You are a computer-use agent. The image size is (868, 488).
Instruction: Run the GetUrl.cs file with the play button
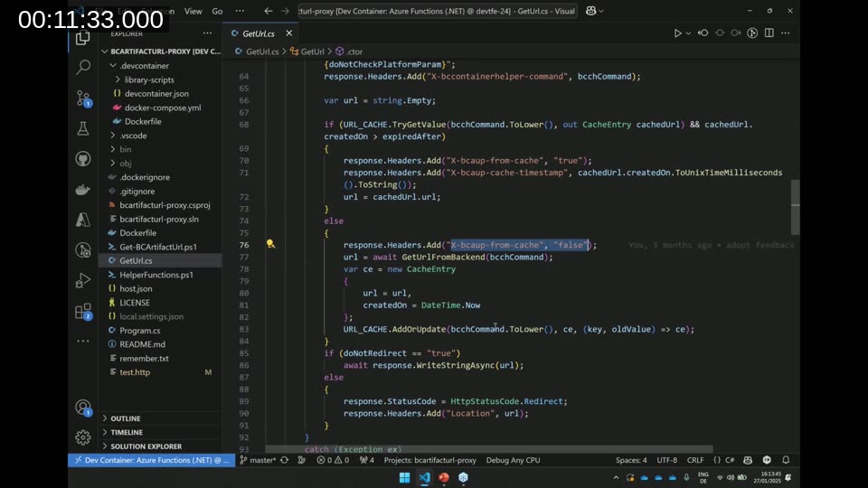[677, 33]
